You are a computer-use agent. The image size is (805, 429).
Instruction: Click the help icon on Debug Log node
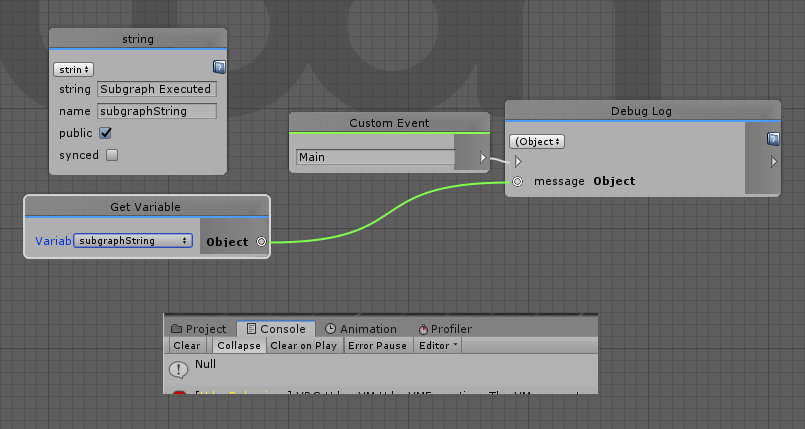(772, 139)
